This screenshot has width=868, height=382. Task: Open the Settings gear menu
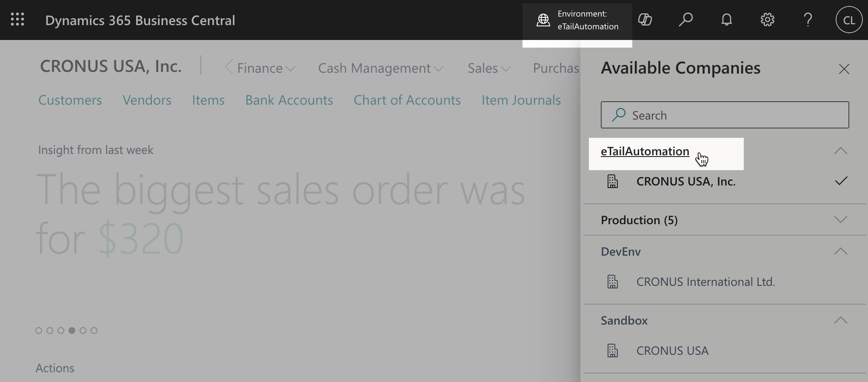pos(767,20)
